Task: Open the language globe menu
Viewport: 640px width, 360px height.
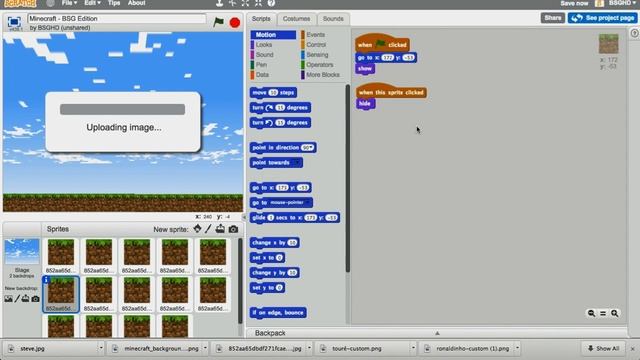Action: (x=51, y=3)
